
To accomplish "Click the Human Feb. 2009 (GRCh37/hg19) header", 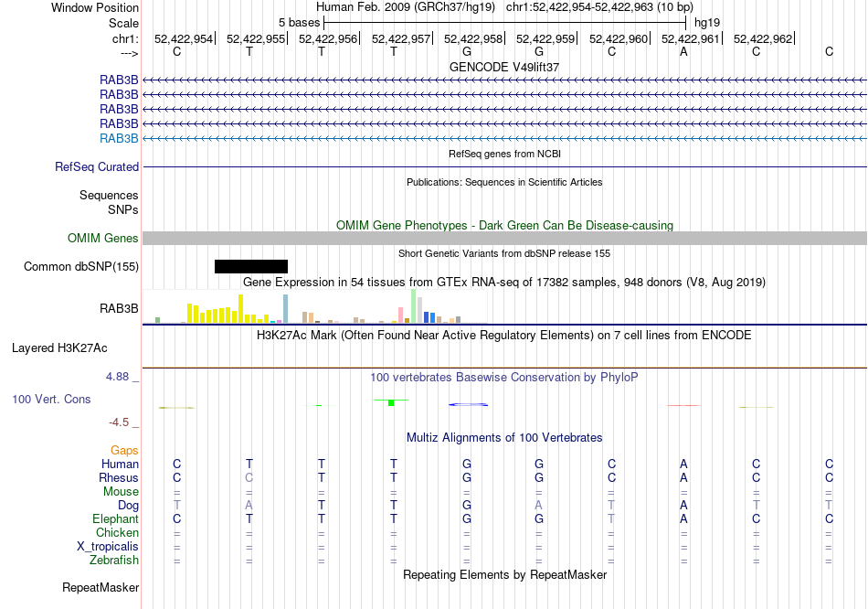I will [408, 7].
